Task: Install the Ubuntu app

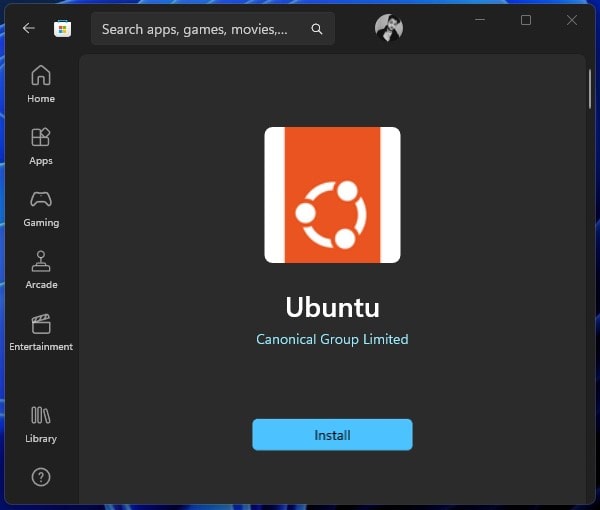Action: [x=332, y=435]
